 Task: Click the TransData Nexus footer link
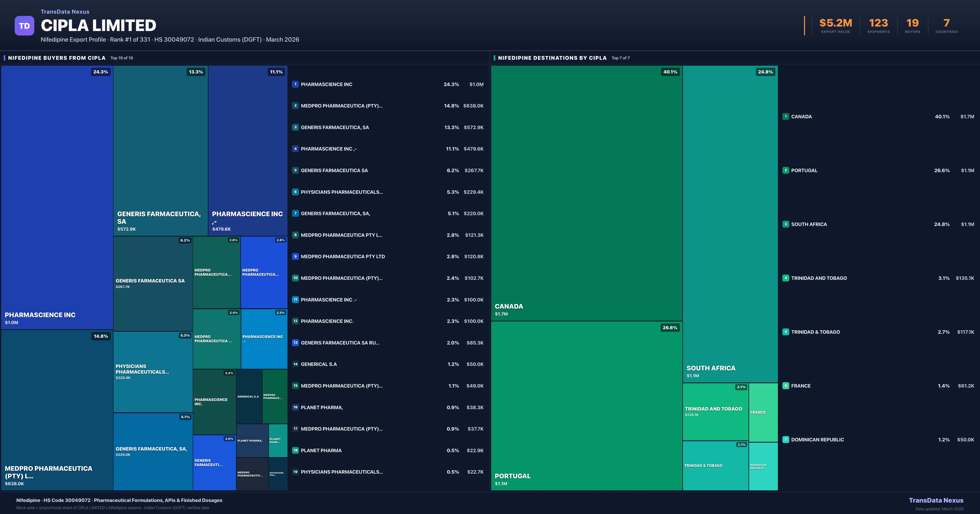tap(936, 500)
